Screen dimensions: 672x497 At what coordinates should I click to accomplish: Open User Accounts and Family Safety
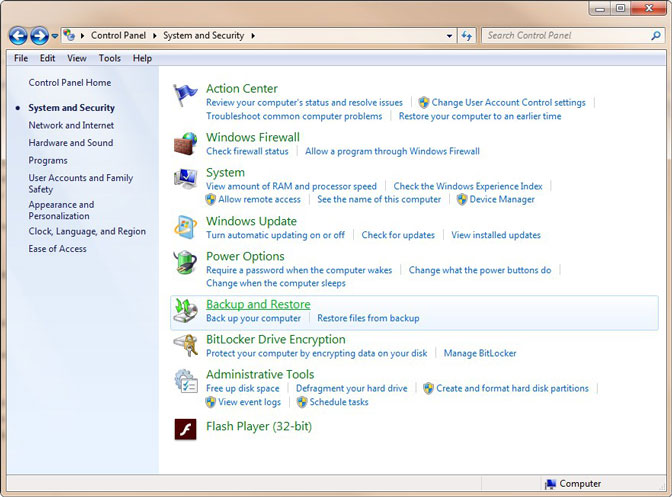click(x=81, y=183)
